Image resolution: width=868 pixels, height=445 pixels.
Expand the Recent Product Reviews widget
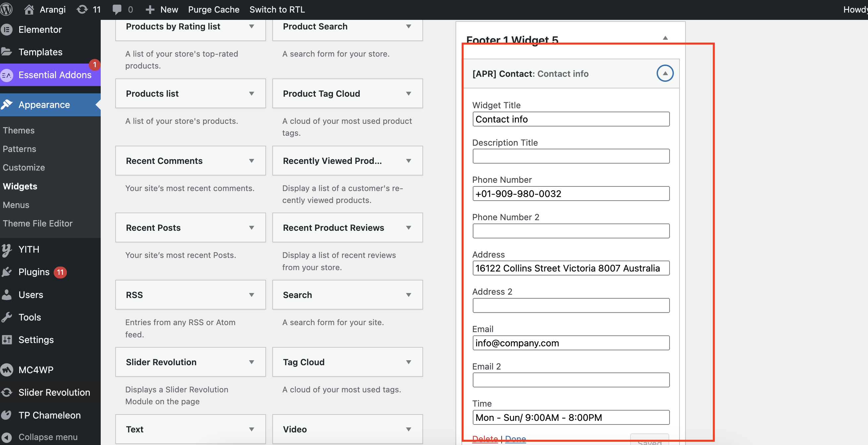[408, 228]
